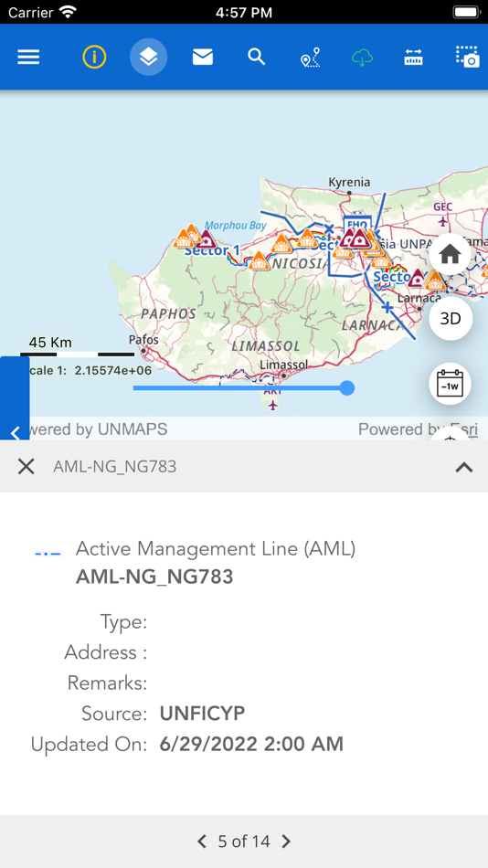Open the measure ruler tool
Image resolution: width=488 pixels, height=868 pixels.
[x=413, y=57]
